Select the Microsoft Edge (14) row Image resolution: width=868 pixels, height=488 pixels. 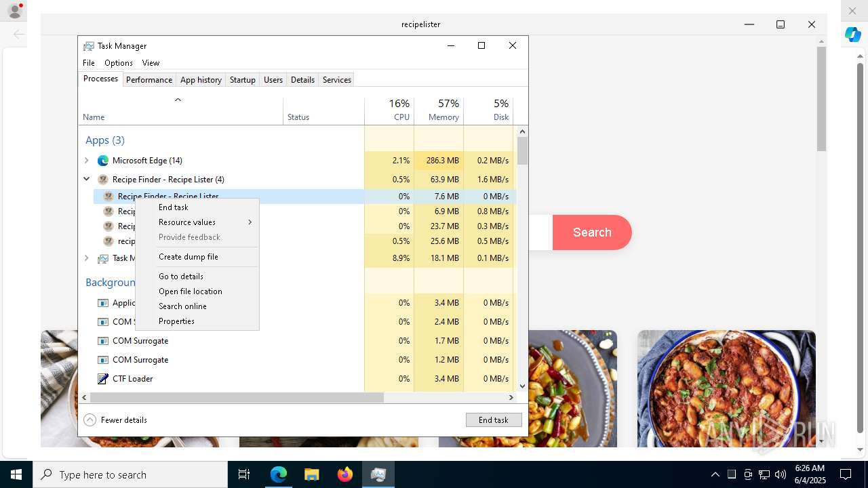click(298, 161)
